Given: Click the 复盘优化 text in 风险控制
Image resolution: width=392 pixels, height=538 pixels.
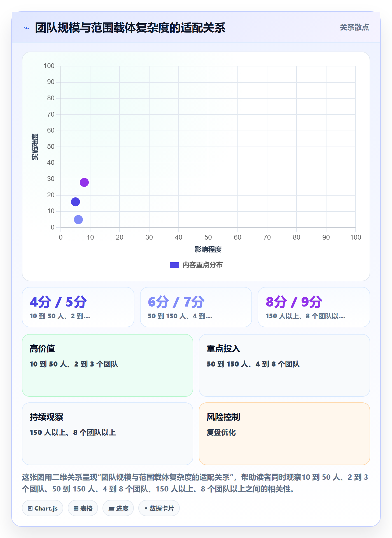Looking at the screenshot, I should [221, 432].
